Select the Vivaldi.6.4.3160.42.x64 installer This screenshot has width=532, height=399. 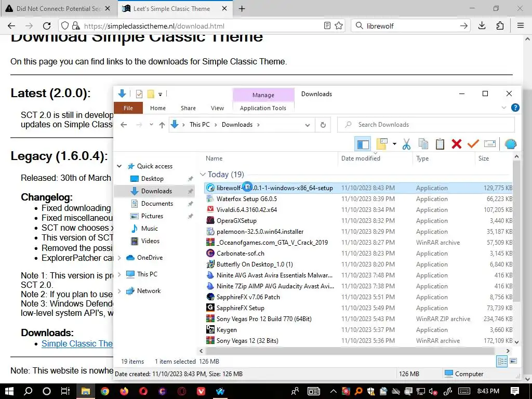[358, 210]
